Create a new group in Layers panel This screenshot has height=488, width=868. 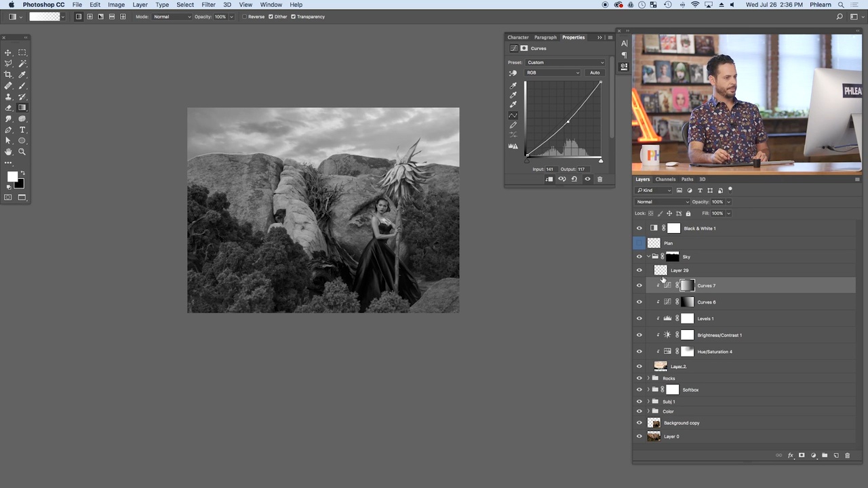(825, 455)
